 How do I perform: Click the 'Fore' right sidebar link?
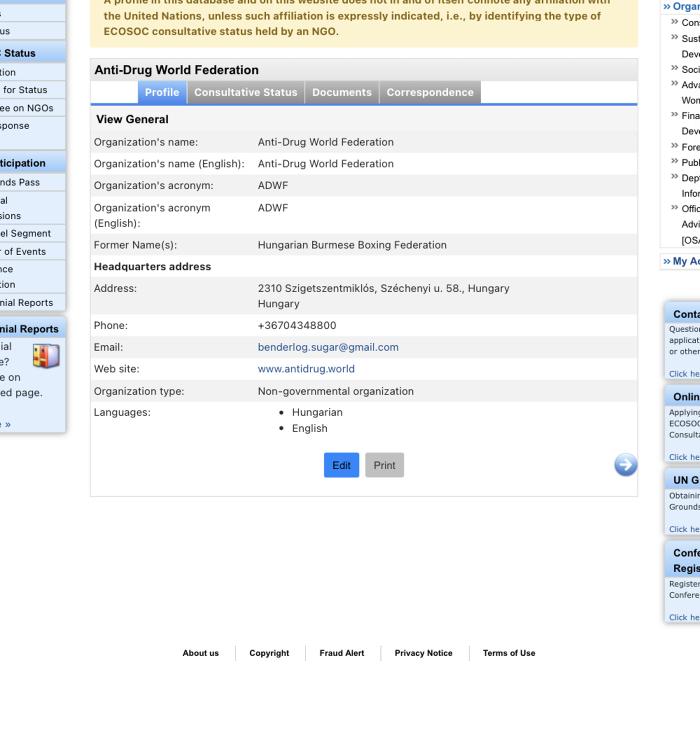690,147
